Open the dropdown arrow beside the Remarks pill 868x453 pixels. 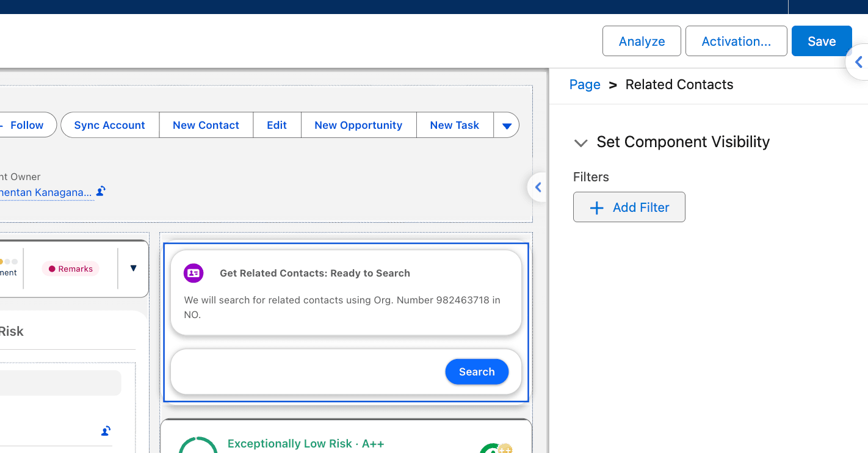(133, 268)
